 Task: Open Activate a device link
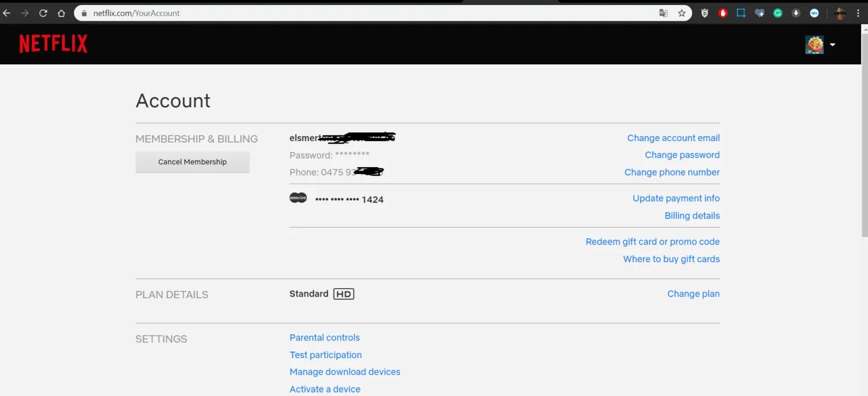[x=325, y=389]
